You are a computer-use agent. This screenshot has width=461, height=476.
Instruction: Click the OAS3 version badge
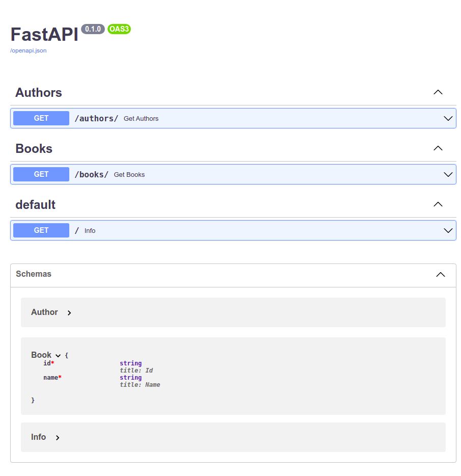coord(119,29)
